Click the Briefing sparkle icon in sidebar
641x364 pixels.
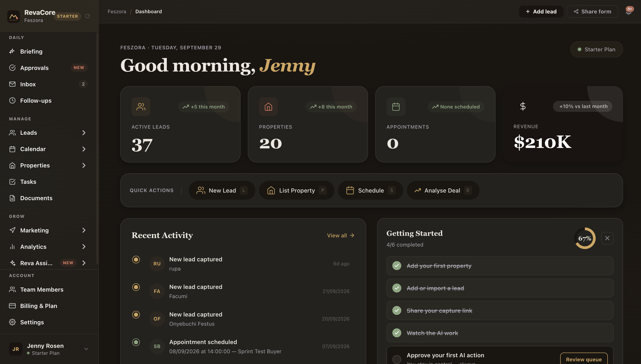pyautogui.click(x=12, y=51)
